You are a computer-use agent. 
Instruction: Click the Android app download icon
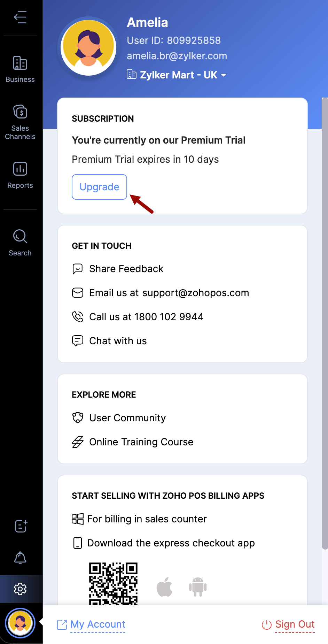click(198, 587)
